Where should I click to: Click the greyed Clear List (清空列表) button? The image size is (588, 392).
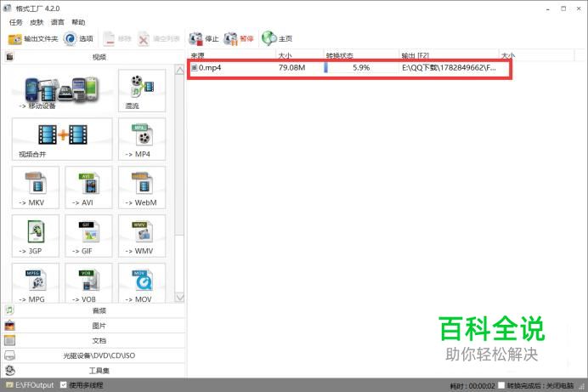(x=159, y=38)
